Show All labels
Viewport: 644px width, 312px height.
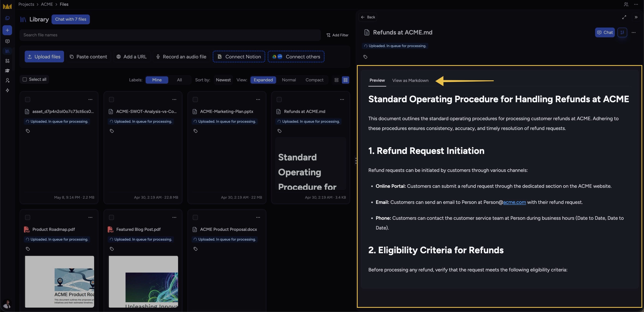(179, 80)
